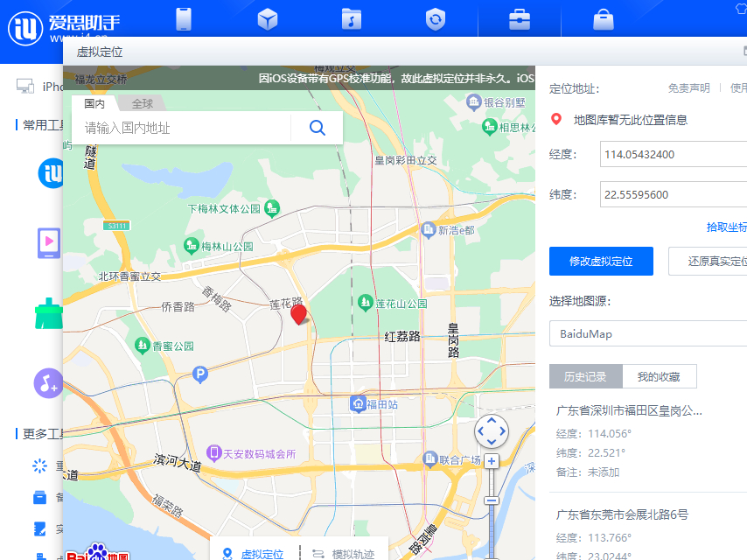Image resolution: width=747 pixels, height=560 pixels.
Task: Click the 香蜜公园 marker icon
Action: (x=143, y=345)
